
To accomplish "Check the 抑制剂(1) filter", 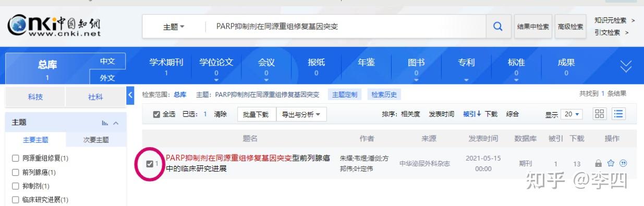I will click(16, 186).
